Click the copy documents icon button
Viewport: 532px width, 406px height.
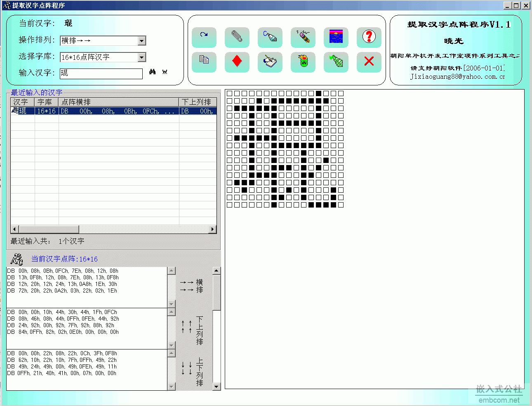(204, 62)
